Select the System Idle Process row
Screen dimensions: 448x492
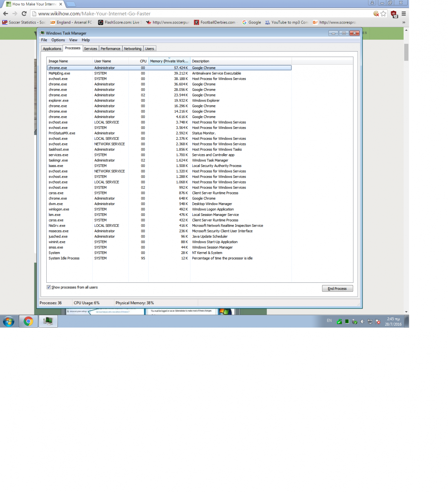pyautogui.click(x=169, y=259)
